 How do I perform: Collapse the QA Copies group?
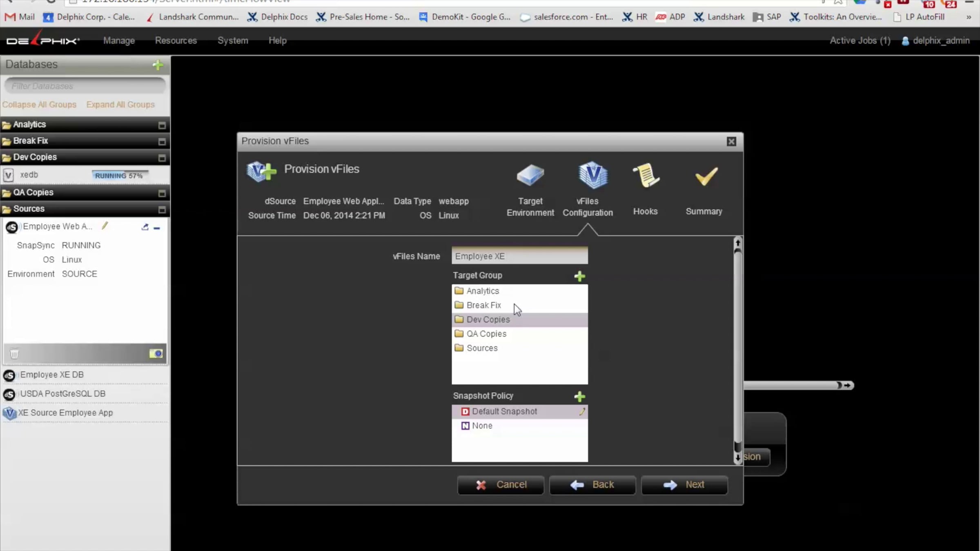pos(162,193)
